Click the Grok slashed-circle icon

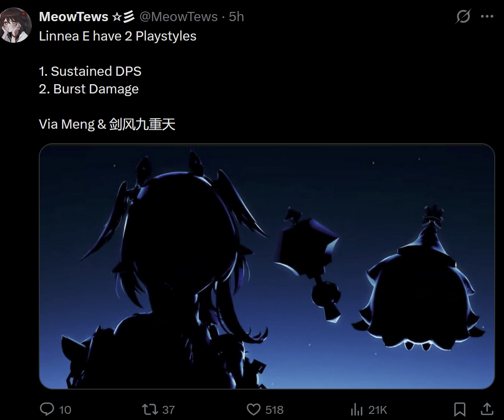coord(463,16)
